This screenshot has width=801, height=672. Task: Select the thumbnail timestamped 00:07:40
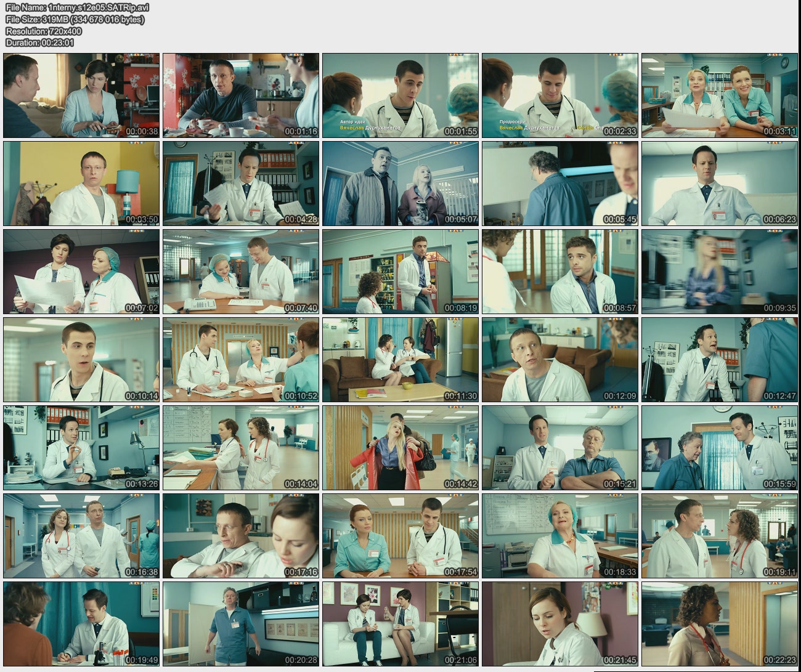coord(241,272)
